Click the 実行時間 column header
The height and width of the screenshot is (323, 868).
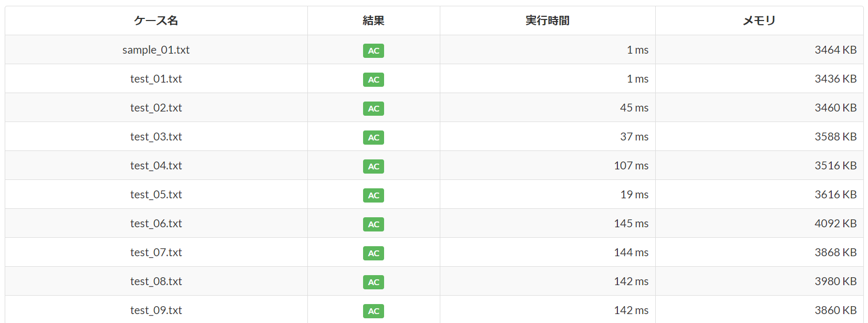click(547, 21)
